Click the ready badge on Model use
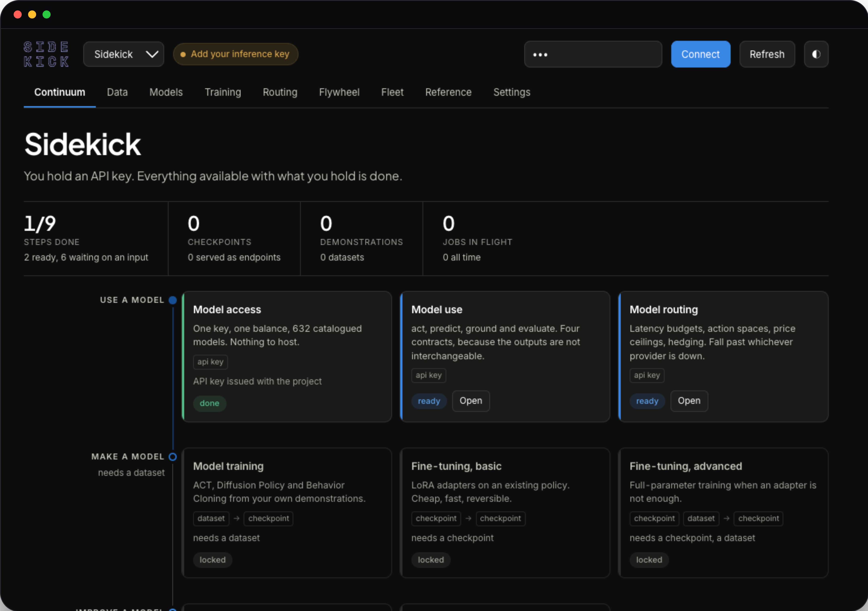 [x=429, y=401]
